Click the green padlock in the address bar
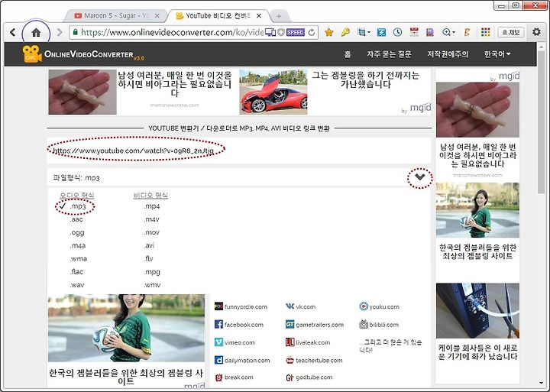The width and height of the screenshot is (550, 392). point(75,32)
